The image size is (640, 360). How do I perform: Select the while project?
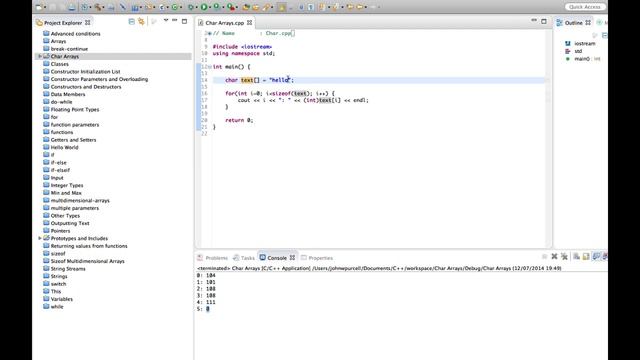[x=57, y=307]
